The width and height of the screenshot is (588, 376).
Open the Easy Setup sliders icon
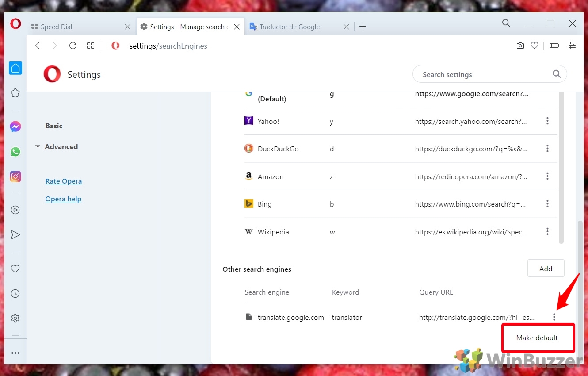(x=572, y=46)
